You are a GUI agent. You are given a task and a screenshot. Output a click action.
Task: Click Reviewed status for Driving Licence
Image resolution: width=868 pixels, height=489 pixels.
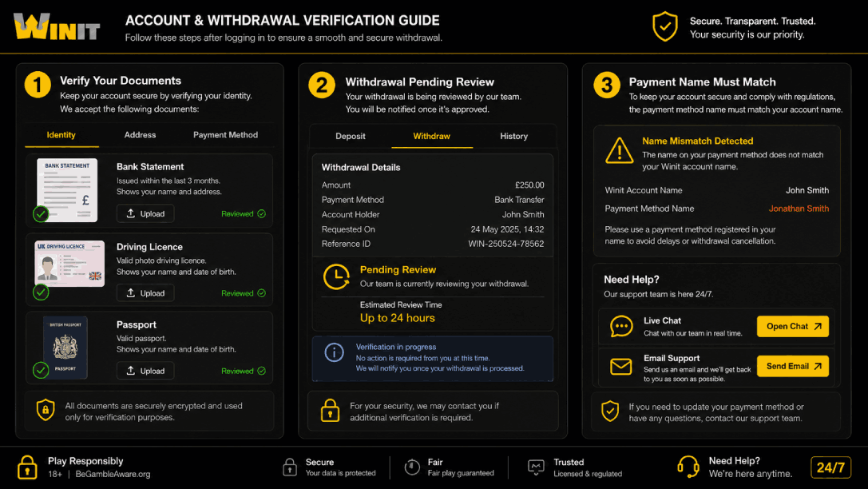[244, 293]
